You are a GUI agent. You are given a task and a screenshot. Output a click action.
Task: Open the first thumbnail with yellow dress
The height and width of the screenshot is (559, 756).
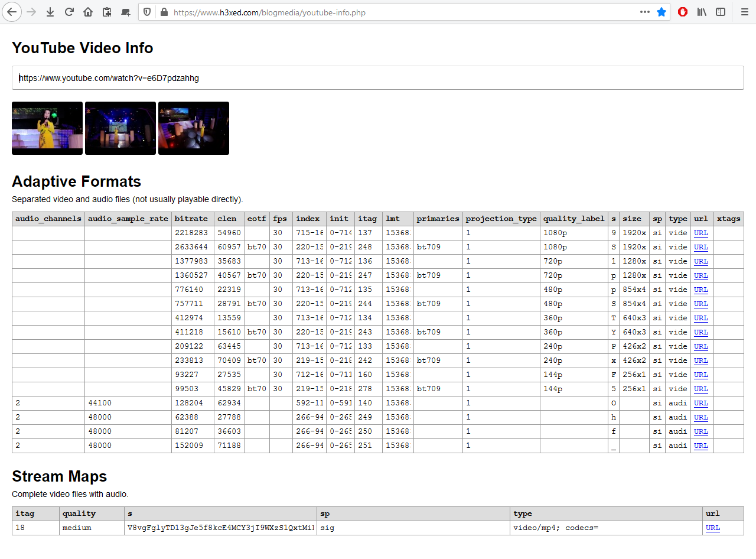pyautogui.click(x=47, y=128)
